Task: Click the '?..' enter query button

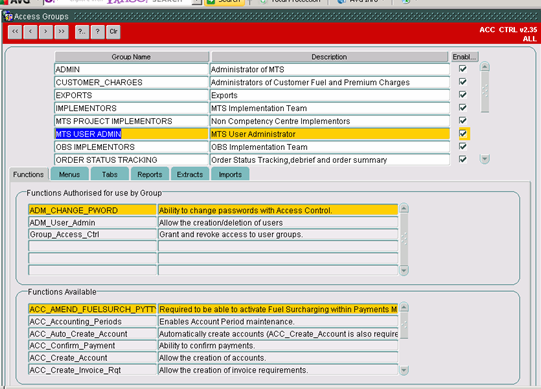Action: [x=82, y=32]
